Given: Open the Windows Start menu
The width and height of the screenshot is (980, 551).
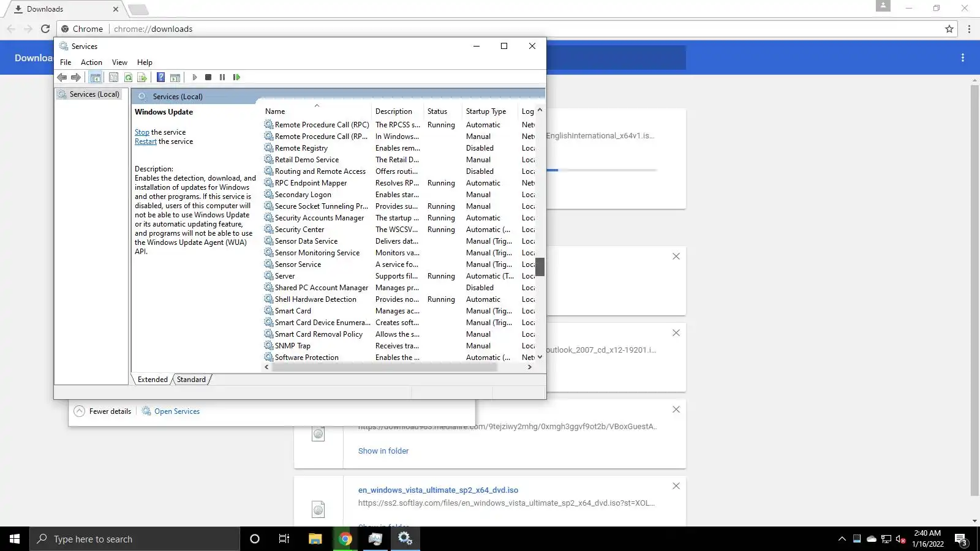Looking at the screenshot, I should click(x=15, y=539).
